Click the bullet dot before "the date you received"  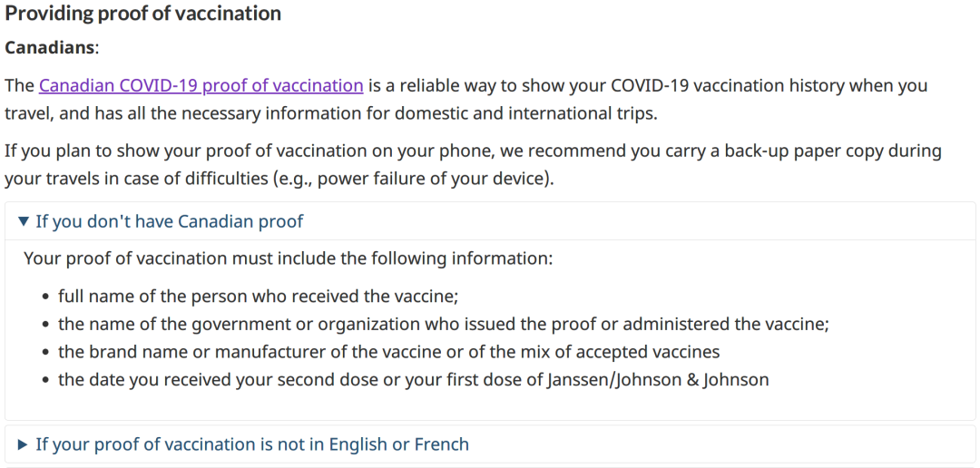point(45,380)
